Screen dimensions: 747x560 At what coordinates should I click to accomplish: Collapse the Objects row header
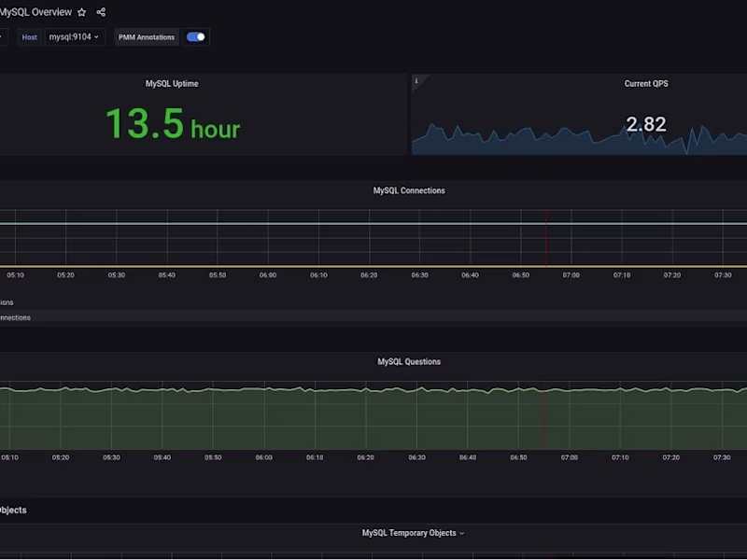pos(13,510)
